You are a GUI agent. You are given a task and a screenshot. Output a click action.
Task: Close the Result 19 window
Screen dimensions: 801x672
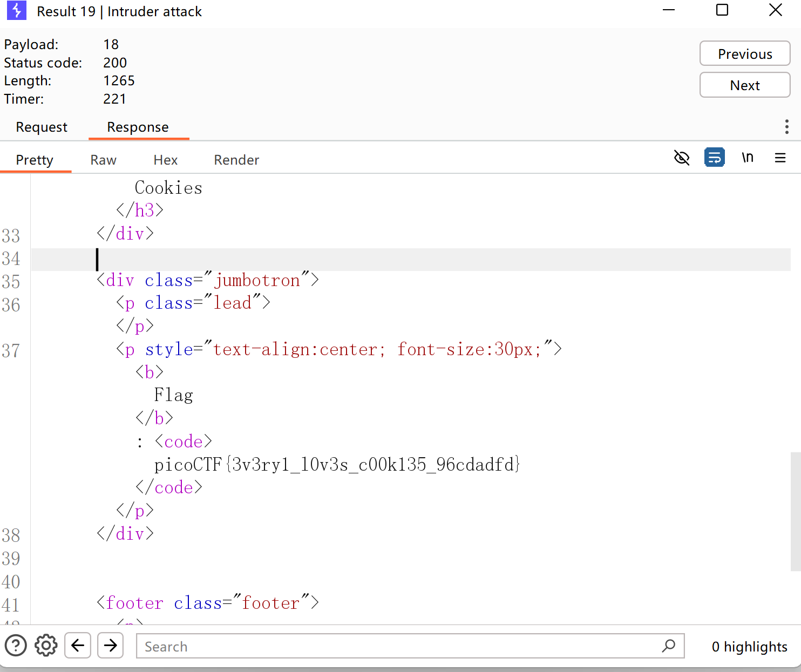pyautogui.click(x=776, y=10)
